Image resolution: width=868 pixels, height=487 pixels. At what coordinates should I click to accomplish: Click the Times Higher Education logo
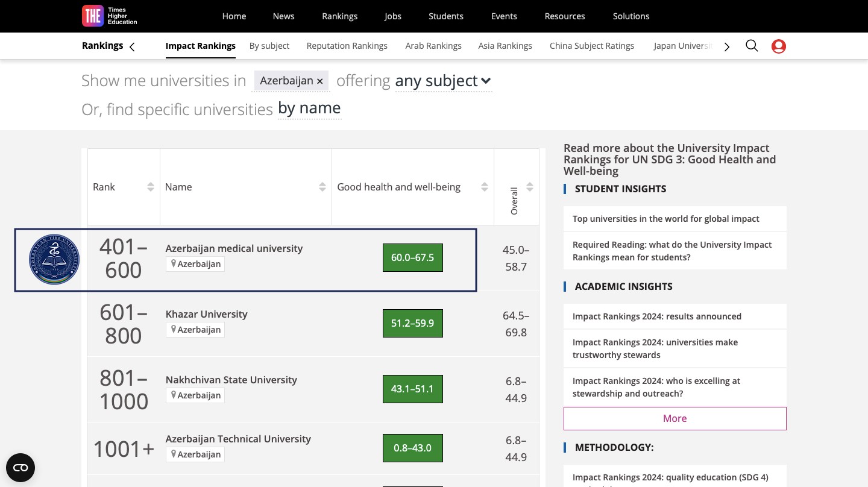[x=110, y=16]
